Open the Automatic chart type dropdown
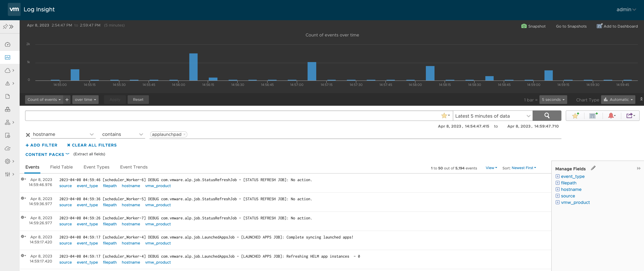The height and width of the screenshot is (271, 644). click(618, 100)
